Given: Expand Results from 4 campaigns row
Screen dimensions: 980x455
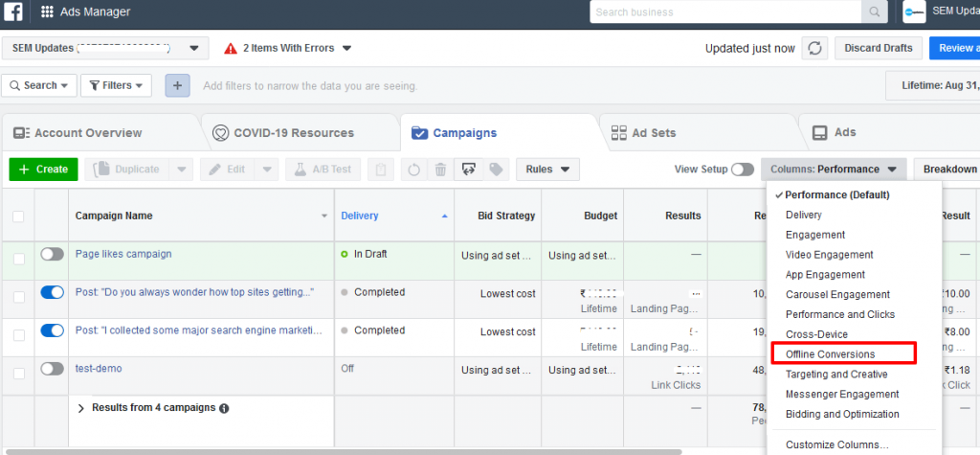Looking at the screenshot, I should click(80, 408).
